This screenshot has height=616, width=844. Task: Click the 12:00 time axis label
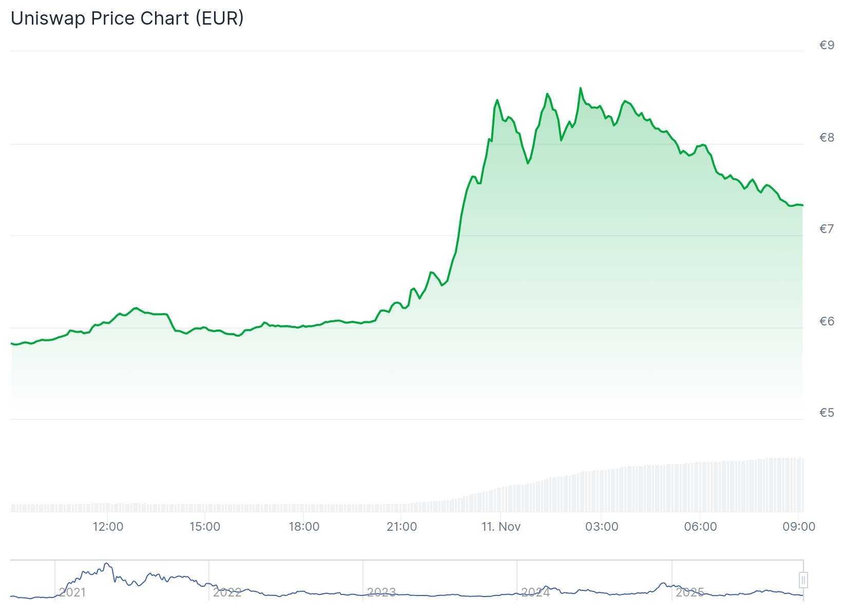pyautogui.click(x=108, y=527)
